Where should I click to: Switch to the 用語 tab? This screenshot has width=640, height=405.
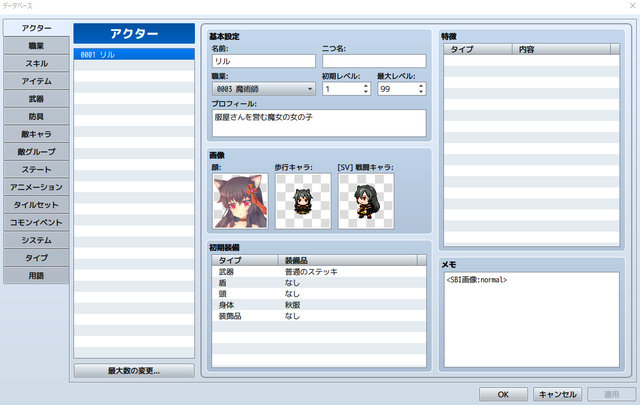point(36,276)
